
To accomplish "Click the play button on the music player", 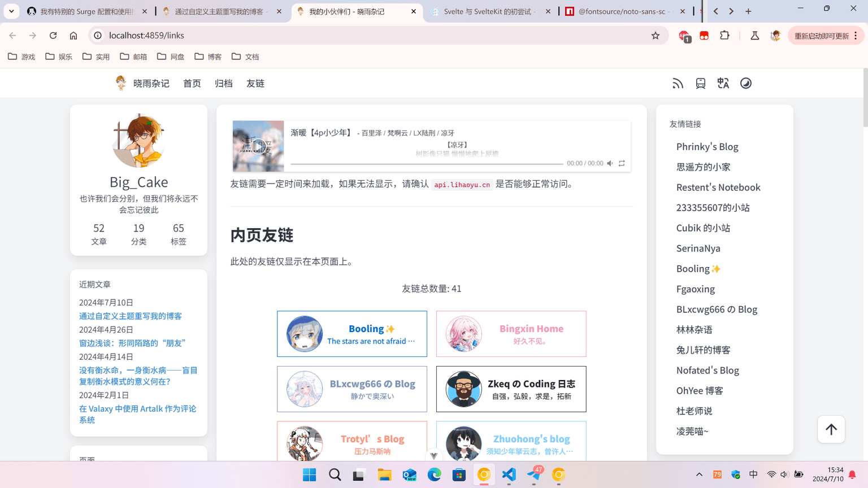I will 258,146.
